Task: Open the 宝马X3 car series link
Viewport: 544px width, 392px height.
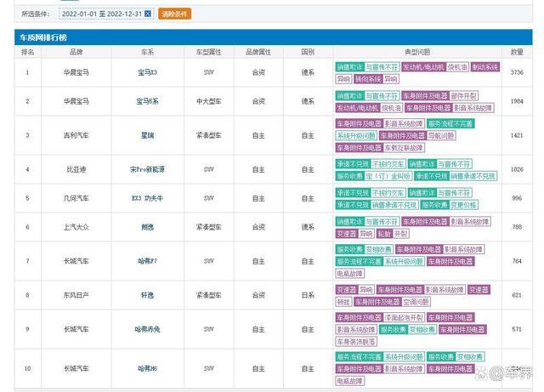Action: pyautogui.click(x=147, y=72)
